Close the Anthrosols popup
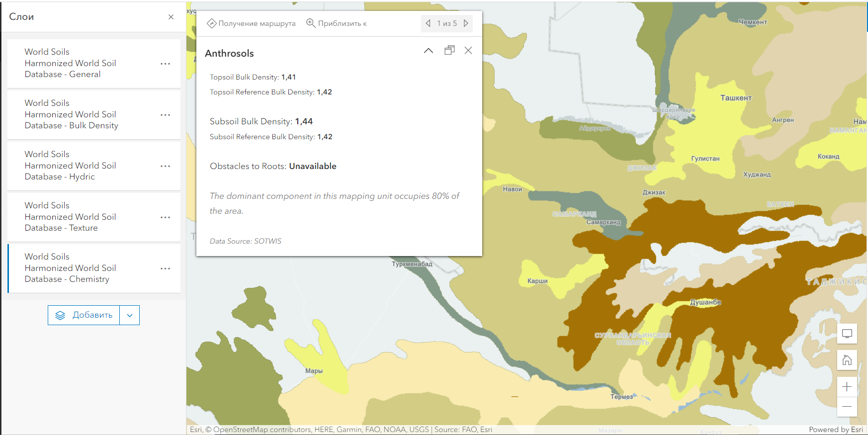The height and width of the screenshot is (435, 868). pos(468,50)
